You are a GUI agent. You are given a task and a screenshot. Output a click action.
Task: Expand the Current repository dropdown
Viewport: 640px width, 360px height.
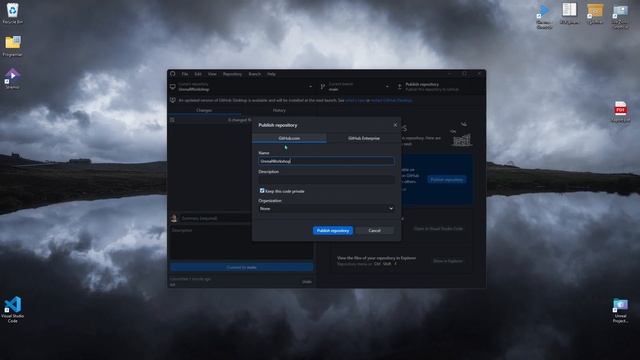point(242,87)
